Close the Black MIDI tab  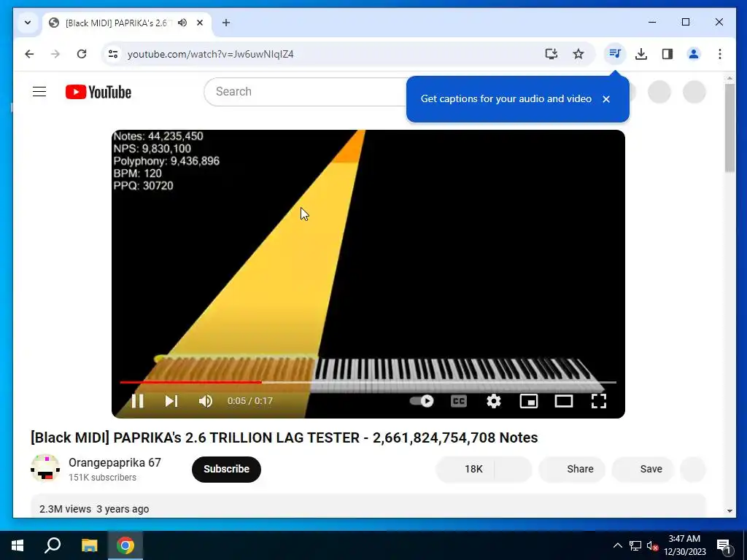tap(200, 23)
